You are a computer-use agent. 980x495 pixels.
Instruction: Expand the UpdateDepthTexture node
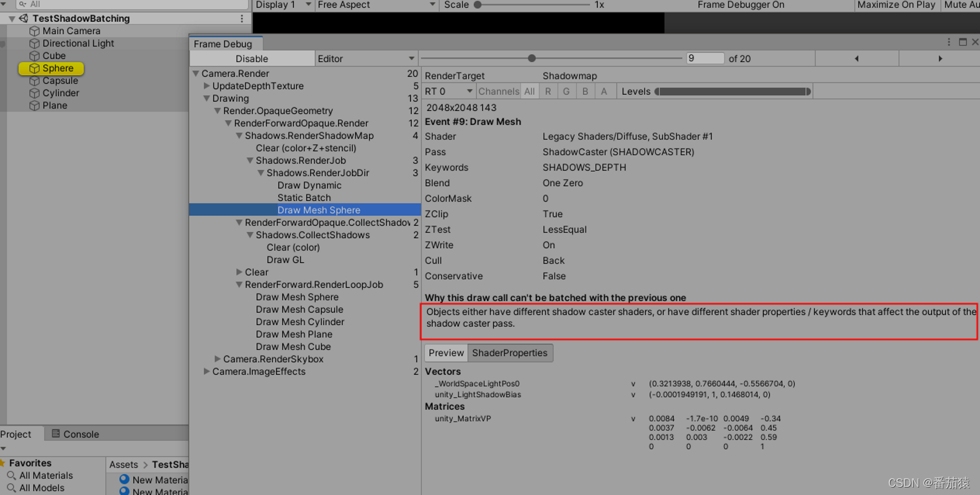207,86
